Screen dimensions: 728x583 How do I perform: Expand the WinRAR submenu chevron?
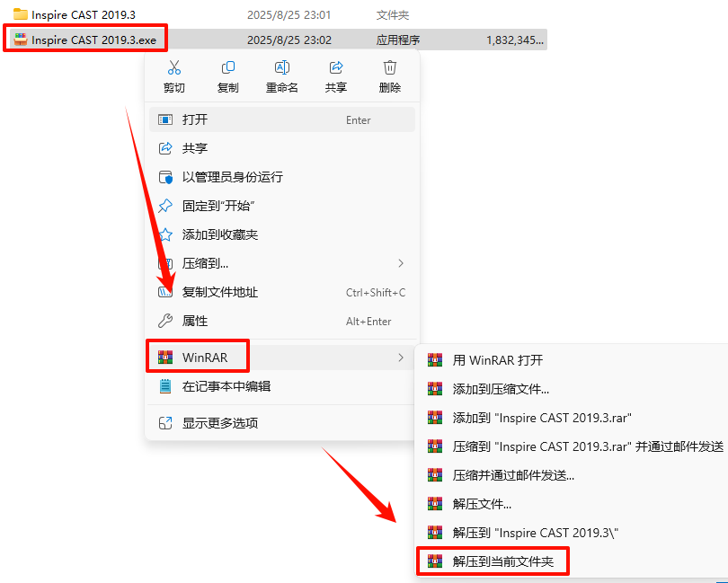[x=401, y=358]
